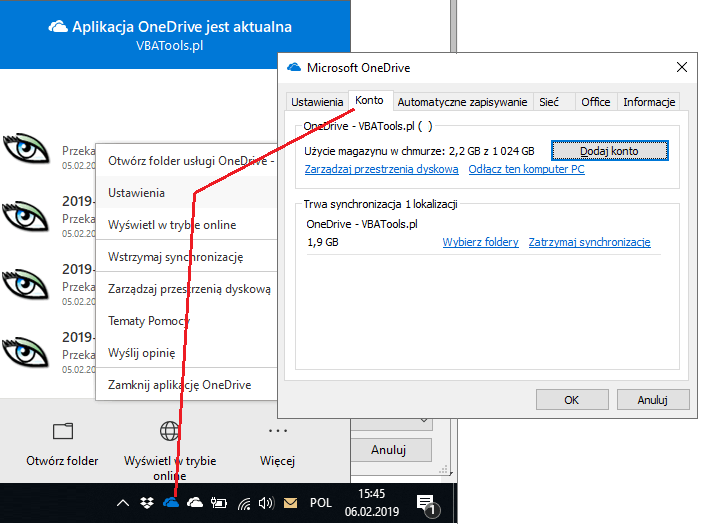Click the fourth eye file thumbnail
The height and width of the screenshot is (524, 704).
coord(26,352)
